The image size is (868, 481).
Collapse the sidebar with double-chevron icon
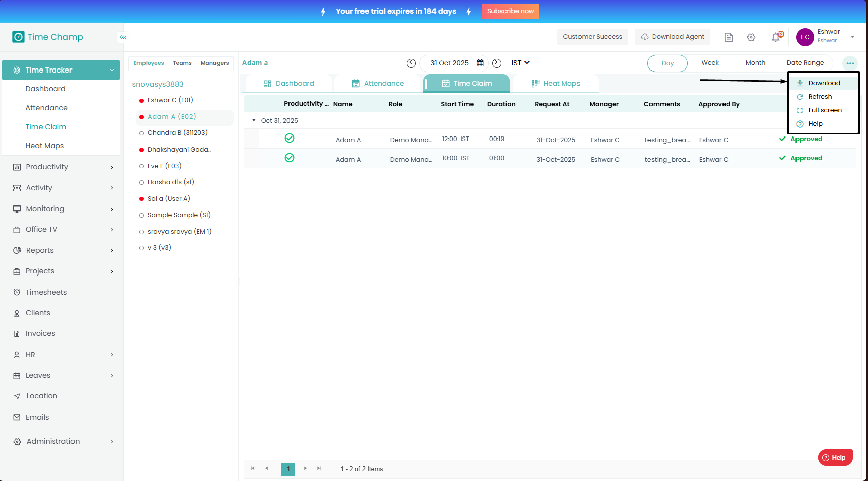coord(123,37)
